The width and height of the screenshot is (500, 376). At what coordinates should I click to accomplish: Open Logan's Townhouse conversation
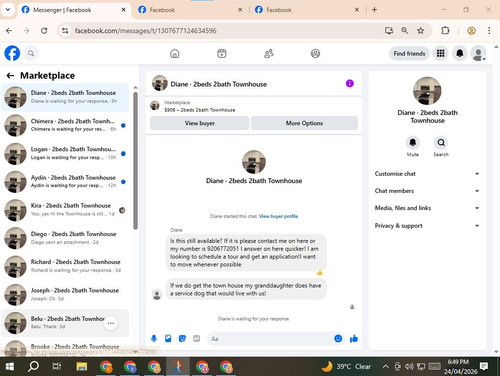65,153
